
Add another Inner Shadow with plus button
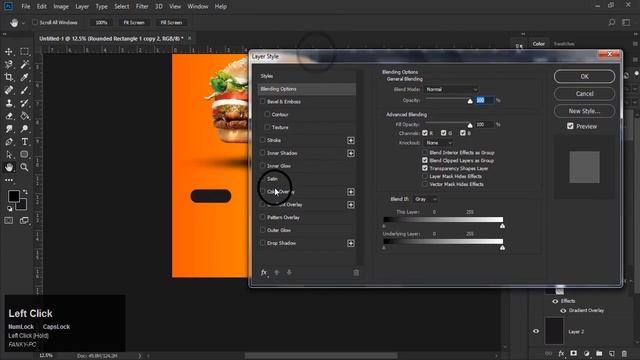pyautogui.click(x=351, y=153)
